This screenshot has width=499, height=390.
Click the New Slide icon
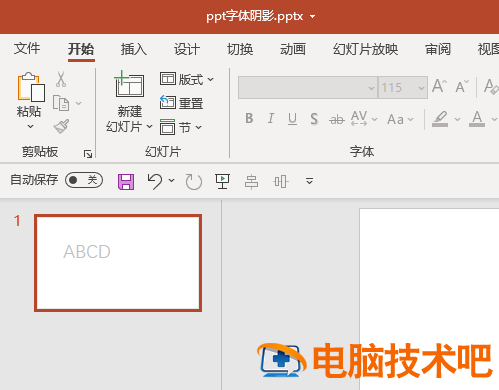click(x=129, y=84)
